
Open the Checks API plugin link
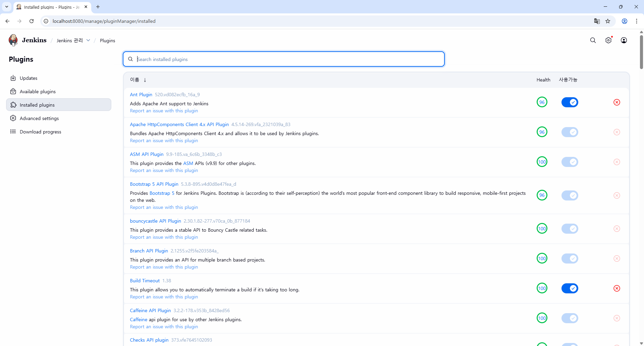[149, 340]
